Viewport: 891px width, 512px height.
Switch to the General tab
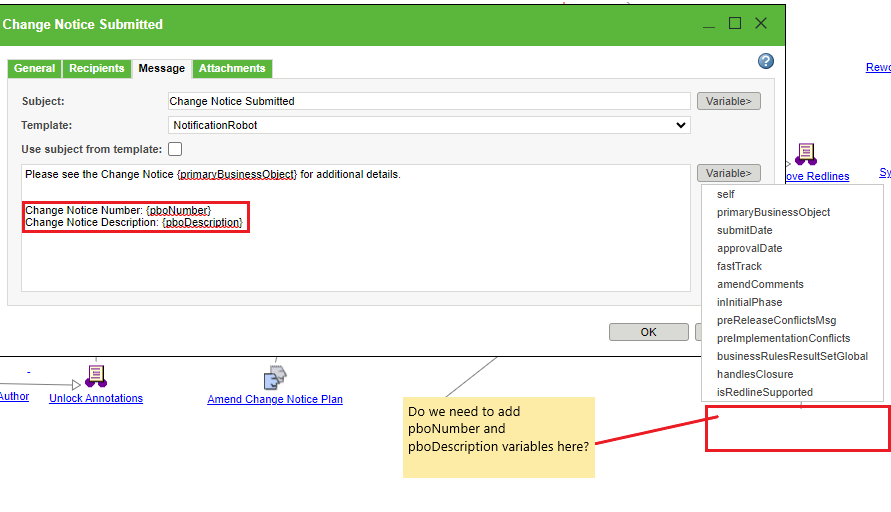point(34,68)
